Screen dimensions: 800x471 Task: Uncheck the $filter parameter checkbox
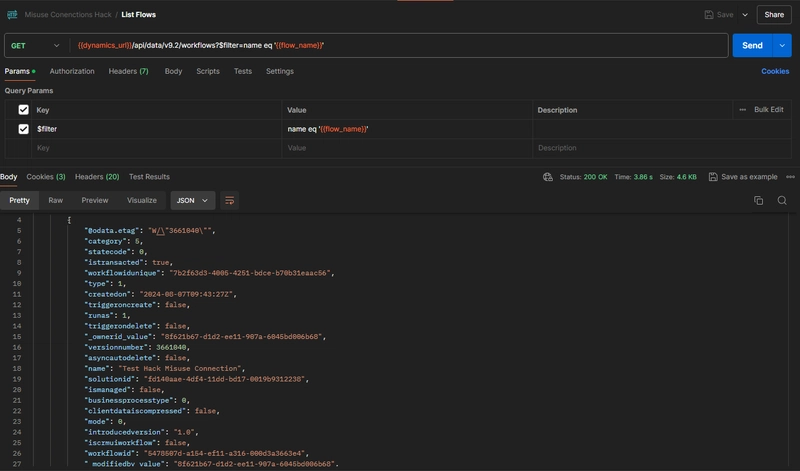(24, 129)
